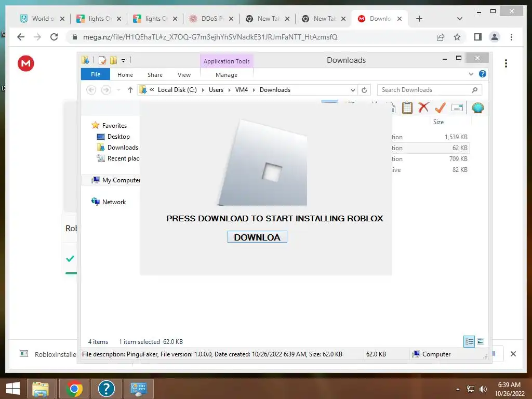Click the Explorer icon in Downloads title bar
The width and height of the screenshot is (532, 399).
click(x=85, y=60)
